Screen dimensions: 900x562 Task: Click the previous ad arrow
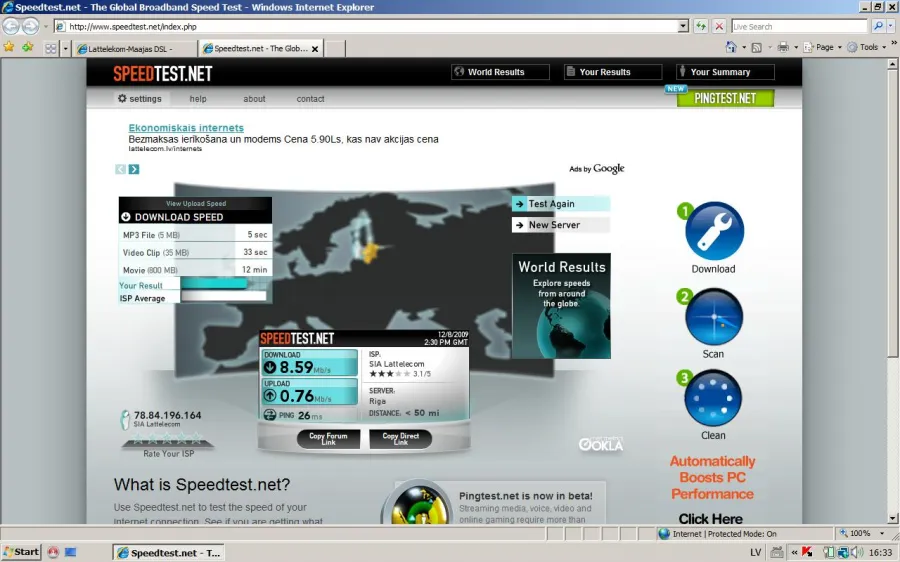point(120,169)
